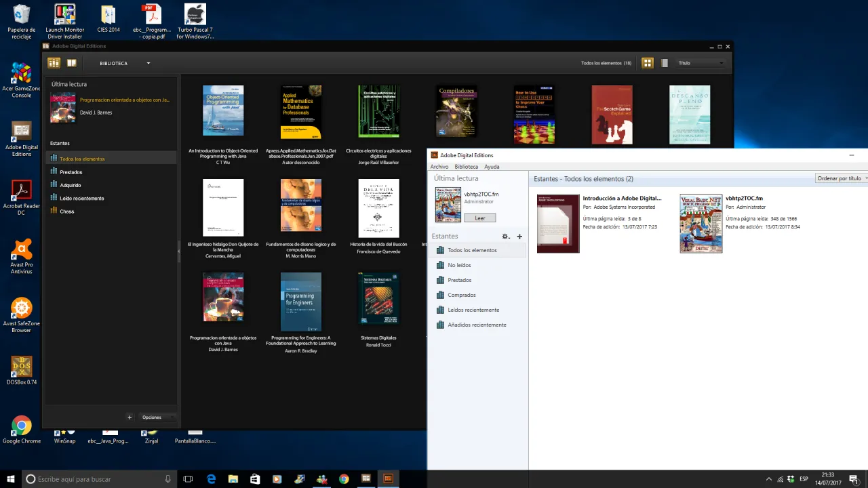Select the No leídos shelf
Viewport: 868px width, 488px height.
pyautogui.click(x=459, y=265)
